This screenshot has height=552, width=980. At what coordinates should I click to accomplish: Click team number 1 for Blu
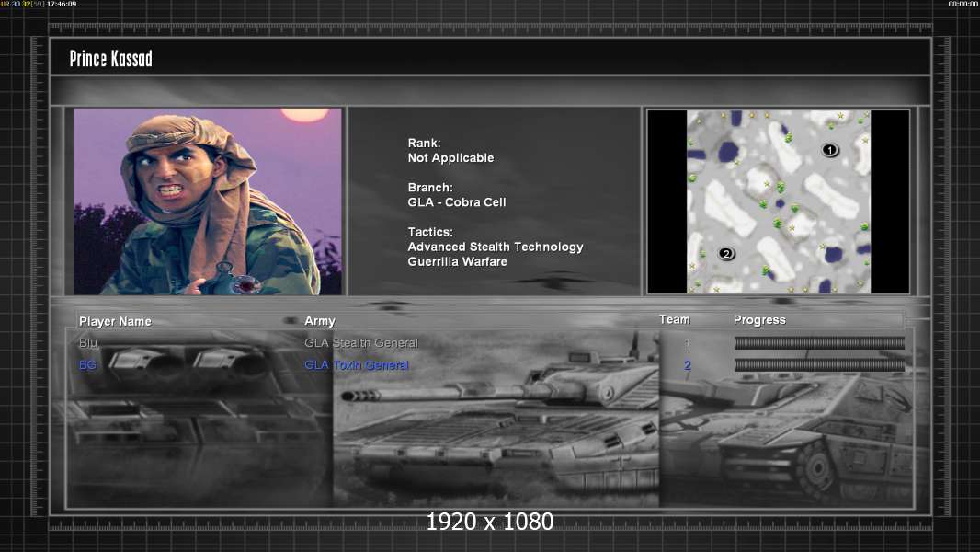[x=687, y=343]
